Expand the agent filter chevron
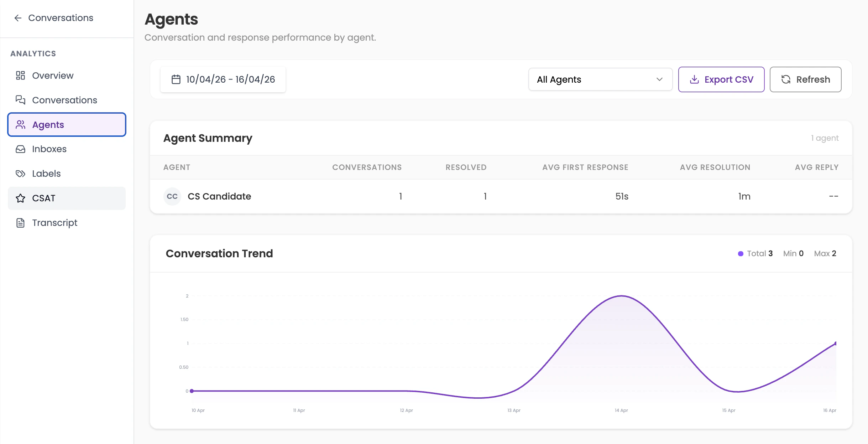 [659, 79]
